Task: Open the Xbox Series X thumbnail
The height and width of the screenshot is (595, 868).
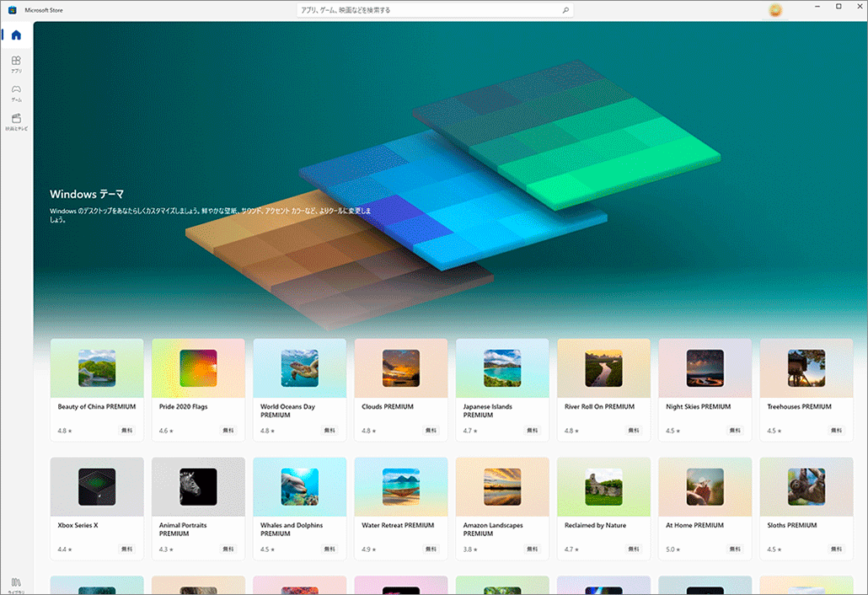Action: point(97,487)
